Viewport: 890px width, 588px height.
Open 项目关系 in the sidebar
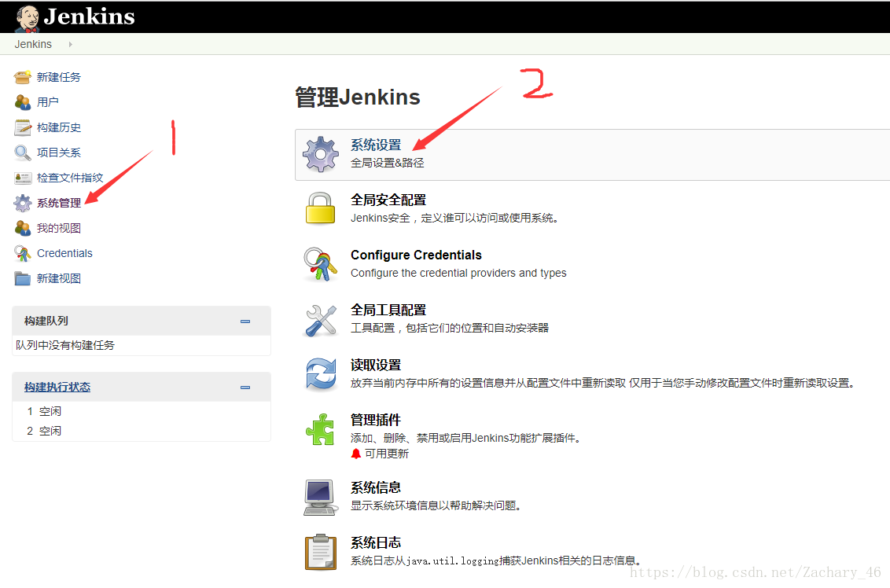pyautogui.click(x=58, y=153)
